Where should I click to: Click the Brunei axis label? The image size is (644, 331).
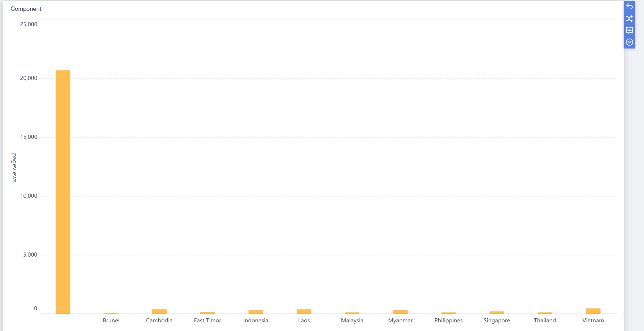point(111,321)
